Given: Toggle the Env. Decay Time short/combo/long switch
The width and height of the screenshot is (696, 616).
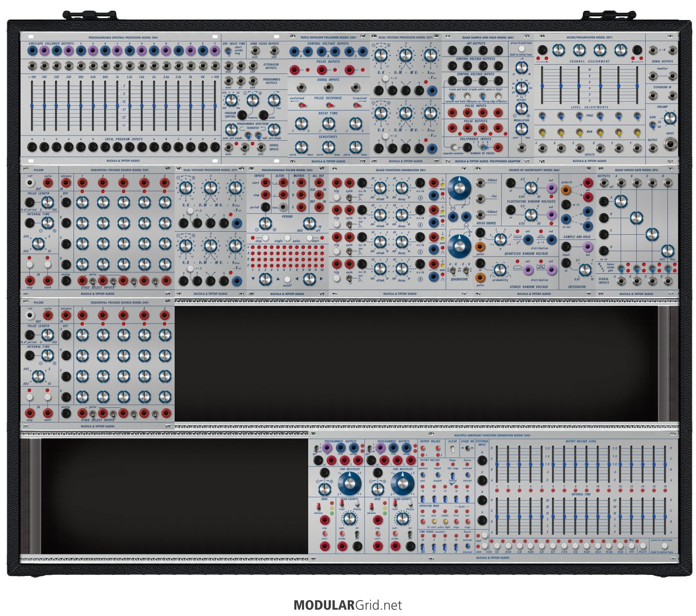Looking at the screenshot, I should 228,51.
